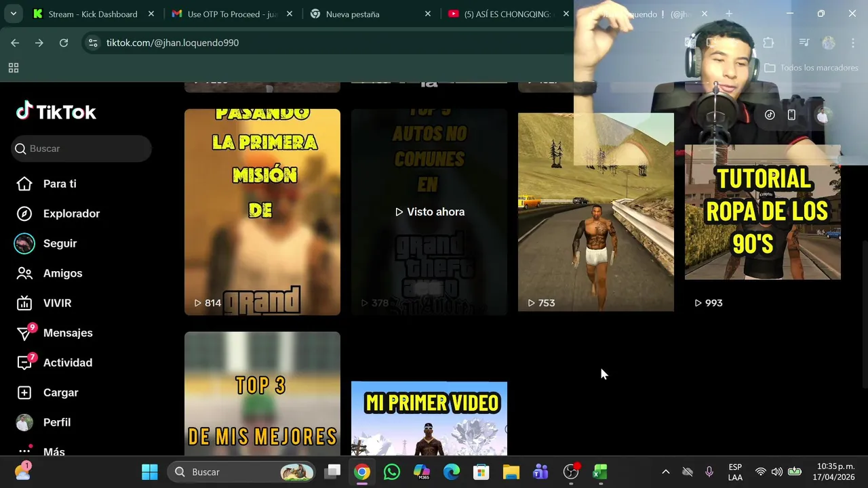Screen dimensions: 868x488
Task: Click the 814 view count
Action: tap(208, 303)
